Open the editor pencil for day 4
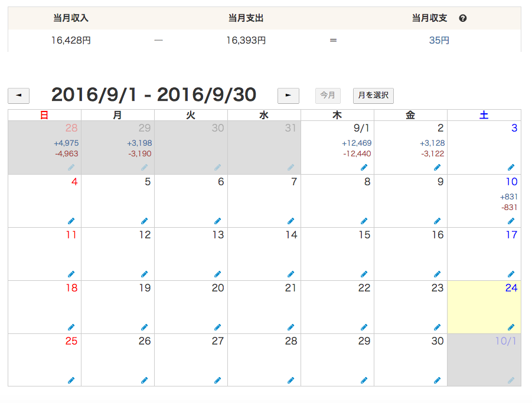 tap(71, 221)
